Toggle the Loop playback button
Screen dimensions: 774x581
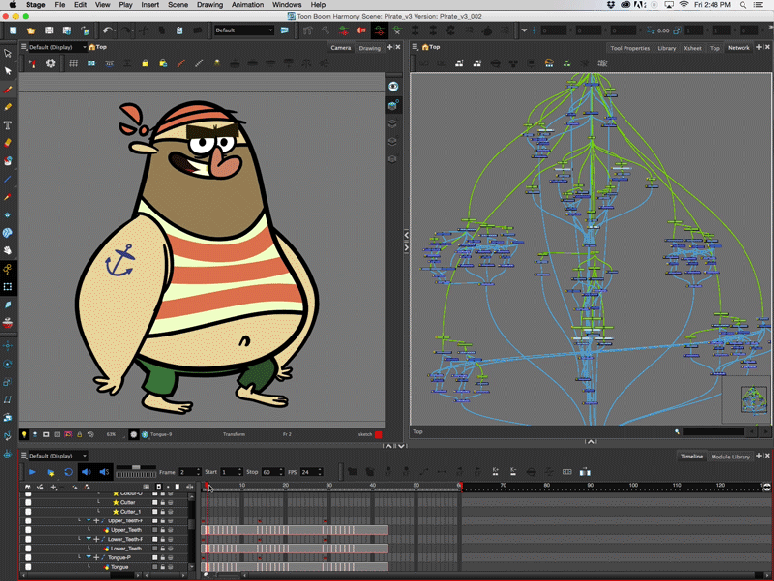click(68, 471)
